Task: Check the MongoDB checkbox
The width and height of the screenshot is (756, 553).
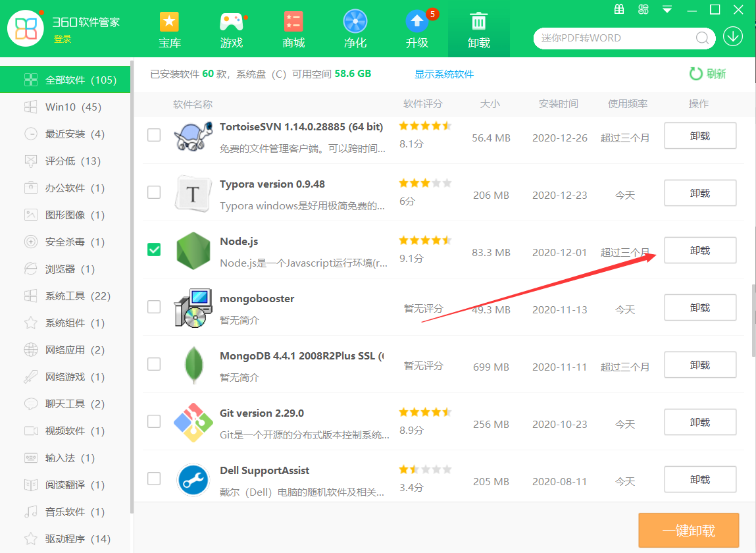Action: point(154,364)
